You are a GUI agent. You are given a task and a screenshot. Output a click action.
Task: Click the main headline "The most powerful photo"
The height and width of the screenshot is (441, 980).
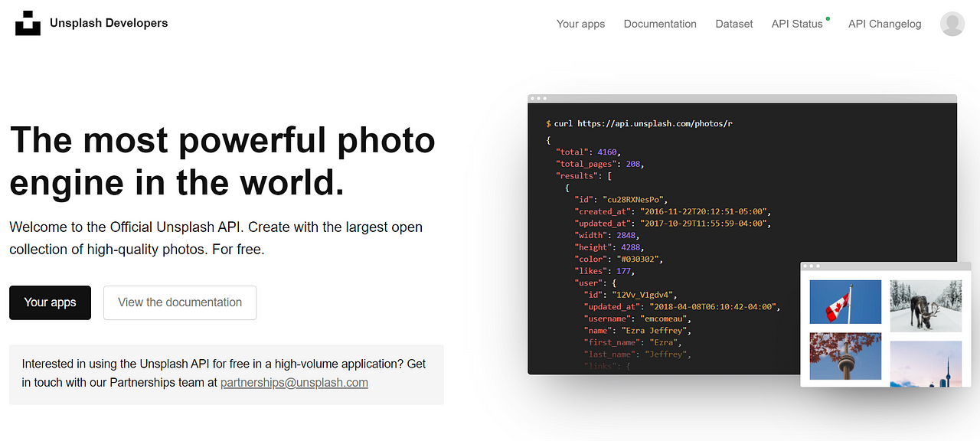click(223, 141)
